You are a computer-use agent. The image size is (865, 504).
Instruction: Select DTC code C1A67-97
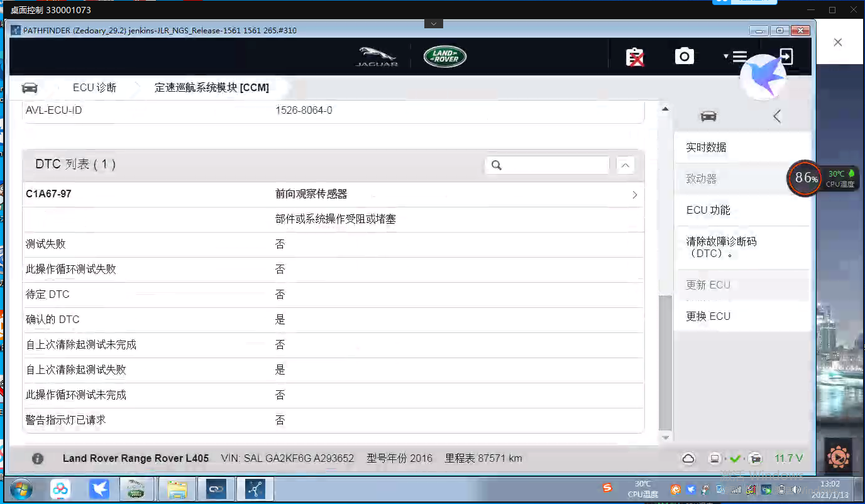(48, 194)
